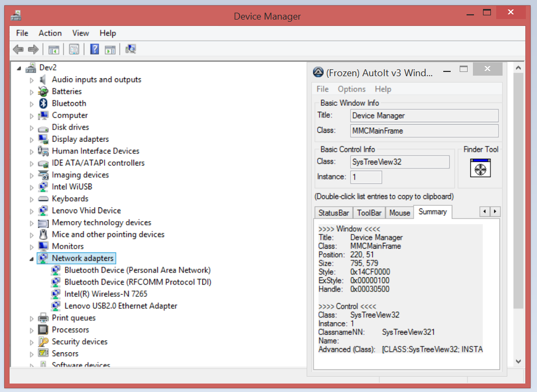Screen dimensions: 537x392
Task: Collapse the Network adapters category
Action: (31, 259)
